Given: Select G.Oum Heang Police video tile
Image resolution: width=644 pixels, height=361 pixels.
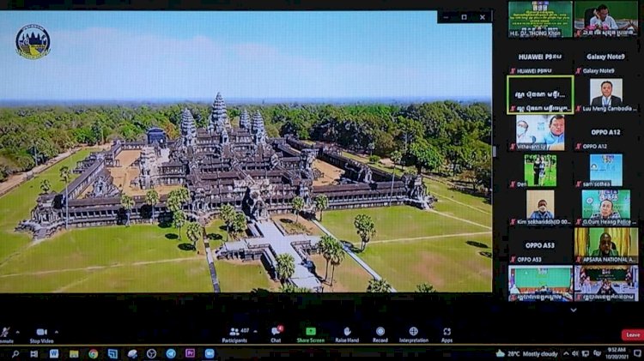Looking at the screenshot, I should [x=606, y=208].
